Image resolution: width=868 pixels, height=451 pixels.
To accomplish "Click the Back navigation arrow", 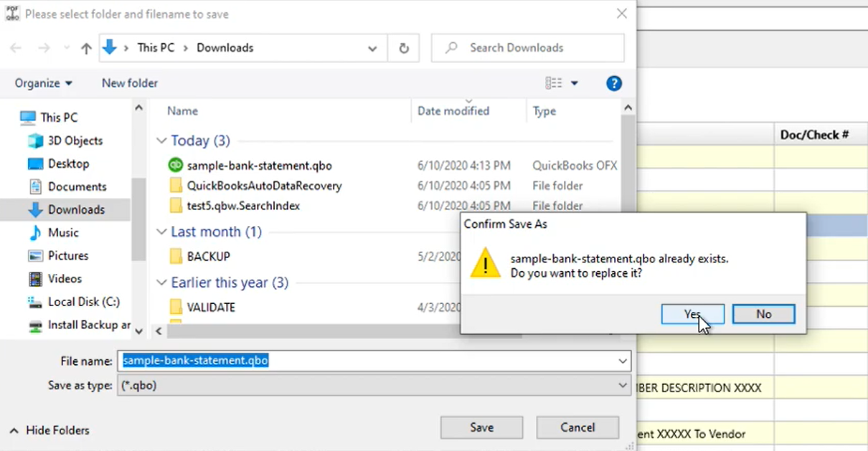I will click(x=16, y=48).
